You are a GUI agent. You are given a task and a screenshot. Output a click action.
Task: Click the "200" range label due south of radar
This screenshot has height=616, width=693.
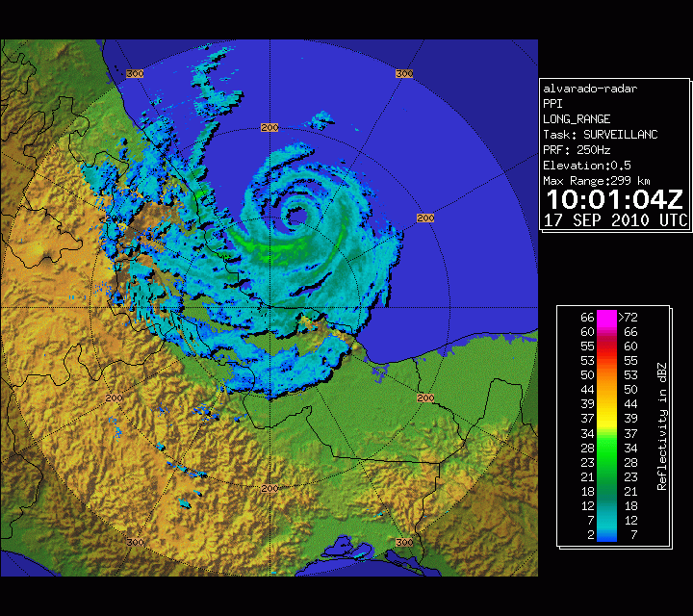[269, 488]
